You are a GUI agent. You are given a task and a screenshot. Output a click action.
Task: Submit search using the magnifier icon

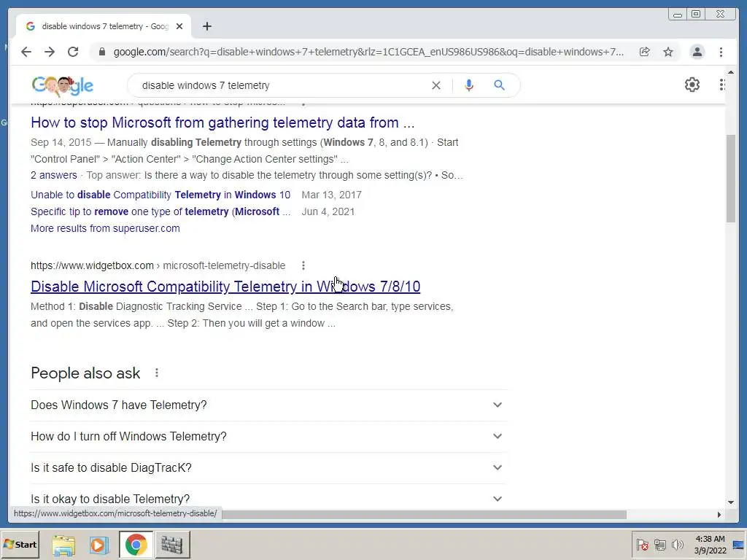point(499,85)
